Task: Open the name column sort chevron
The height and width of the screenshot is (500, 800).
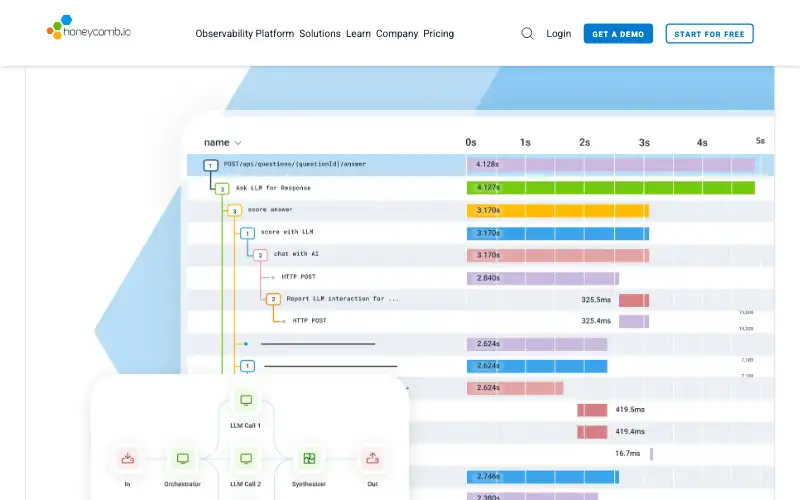Action: point(238,143)
